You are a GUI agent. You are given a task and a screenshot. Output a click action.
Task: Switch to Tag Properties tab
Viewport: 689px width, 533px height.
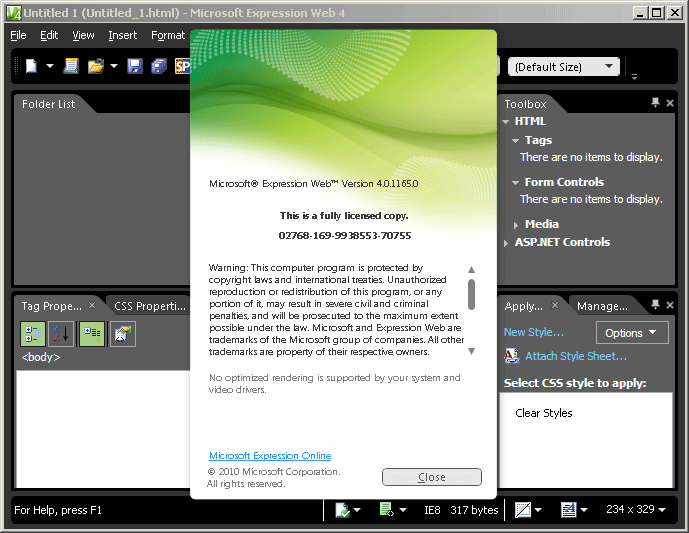coord(51,306)
